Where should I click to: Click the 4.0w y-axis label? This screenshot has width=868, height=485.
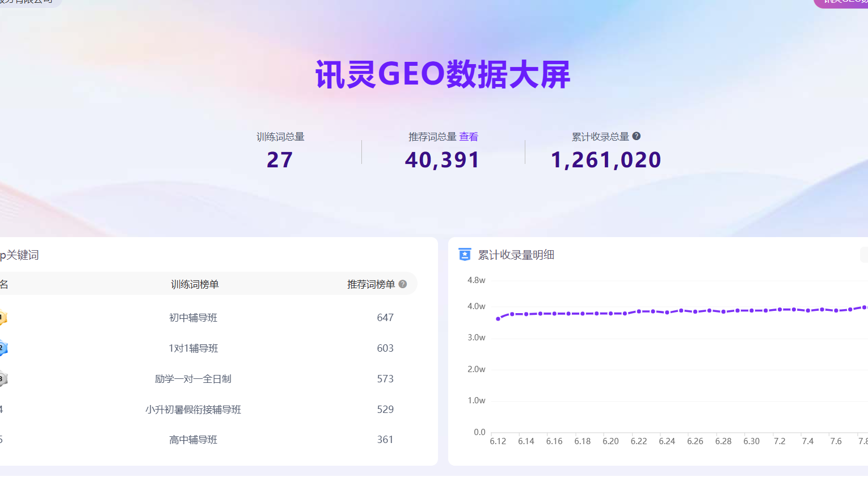[x=477, y=306]
